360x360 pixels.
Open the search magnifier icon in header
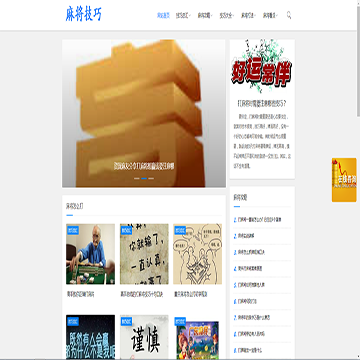click(289, 15)
